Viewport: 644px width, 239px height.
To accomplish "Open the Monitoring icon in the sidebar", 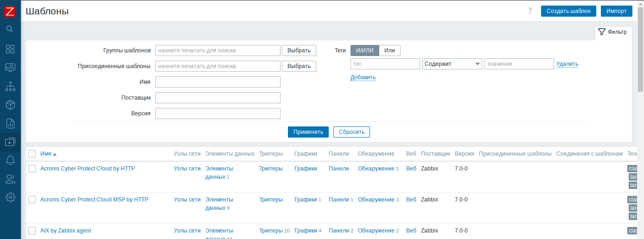I will (x=10, y=68).
